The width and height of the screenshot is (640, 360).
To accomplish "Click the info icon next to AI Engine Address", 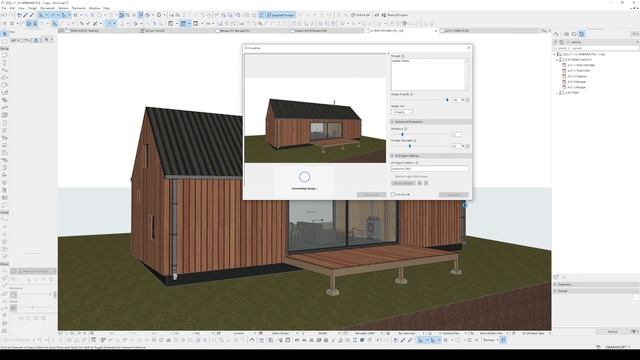I will coord(417,162).
